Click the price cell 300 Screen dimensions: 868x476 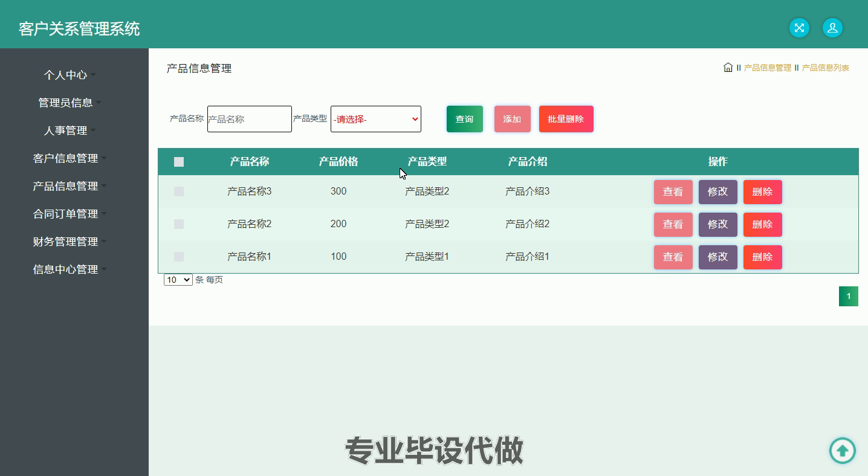coord(338,191)
